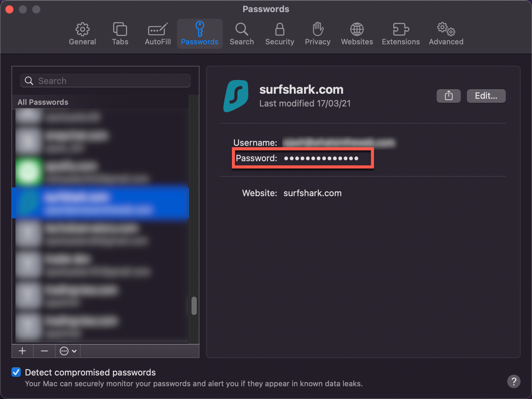532x399 pixels.
Task: Click the Edit... button
Action: 486,96
